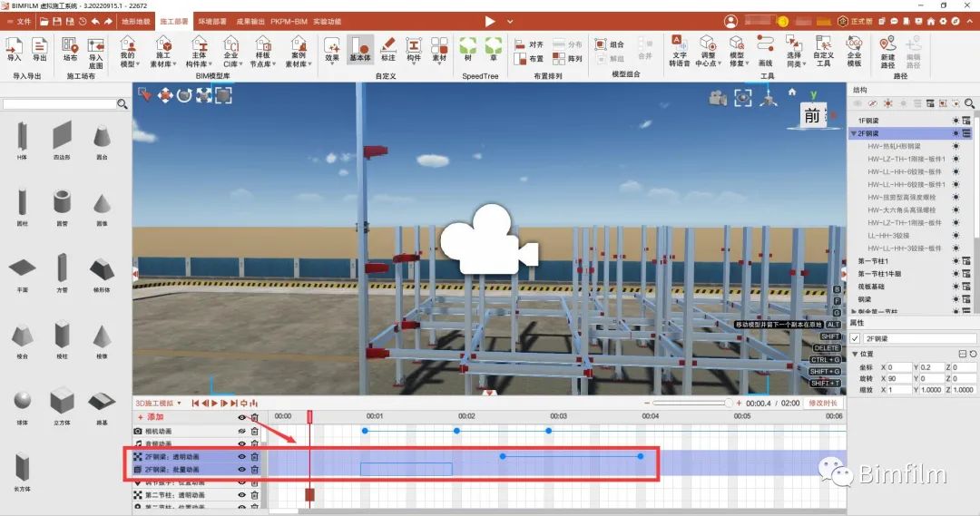Click the timeline zoom slider
The image size is (980, 516).
pos(691,403)
